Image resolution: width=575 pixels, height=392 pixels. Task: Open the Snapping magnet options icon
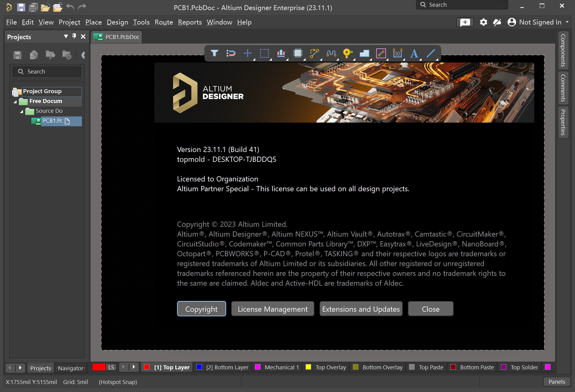point(231,53)
